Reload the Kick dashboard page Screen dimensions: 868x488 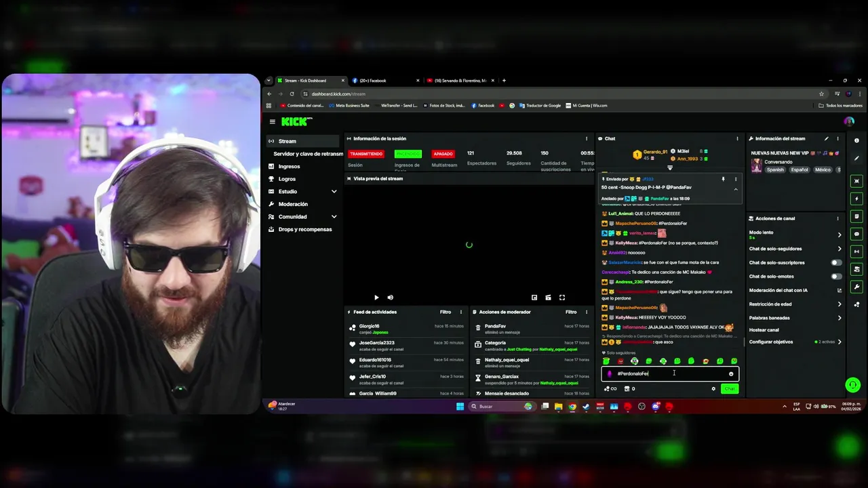(292, 94)
